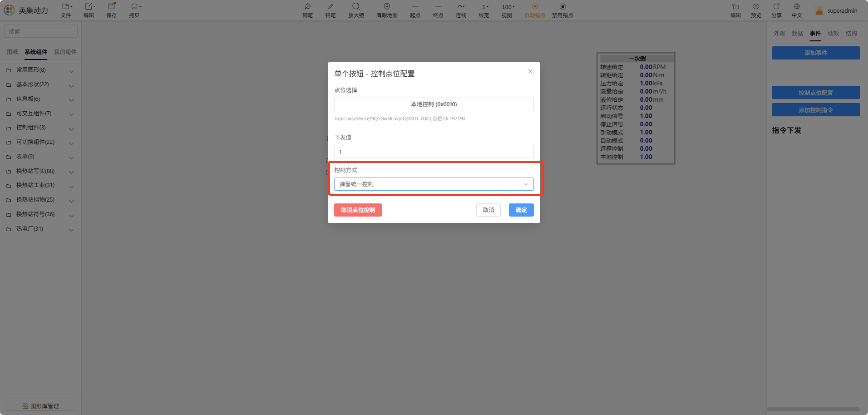Viewport: 868px width, 415px height.
Task: Switch to the 动效 properties tab
Action: click(x=833, y=33)
